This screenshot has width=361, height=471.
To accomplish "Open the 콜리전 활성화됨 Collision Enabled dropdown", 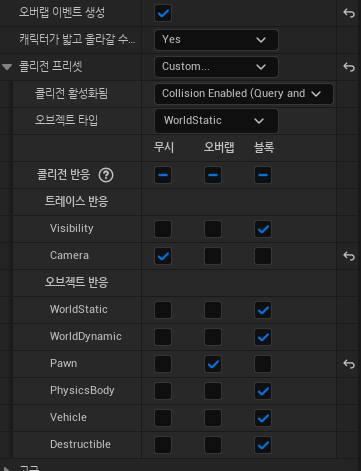I will (x=244, y=94).
